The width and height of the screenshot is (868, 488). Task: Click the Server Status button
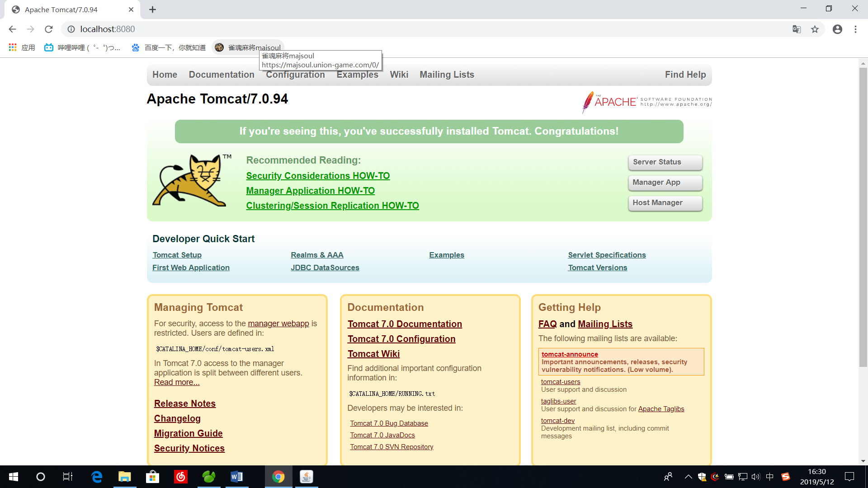pos(665,162)
